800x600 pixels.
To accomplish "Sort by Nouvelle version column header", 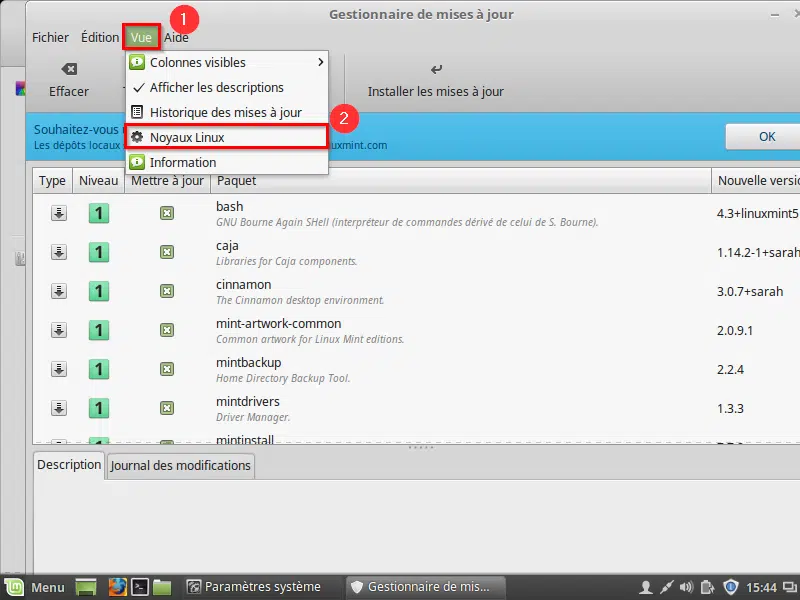I will click(757, 181).
